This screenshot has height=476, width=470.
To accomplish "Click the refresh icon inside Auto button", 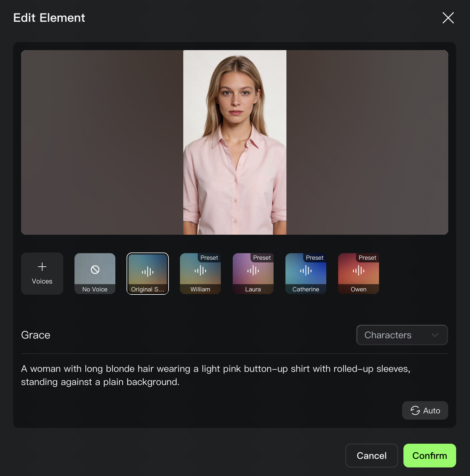I will coord(415,410).
